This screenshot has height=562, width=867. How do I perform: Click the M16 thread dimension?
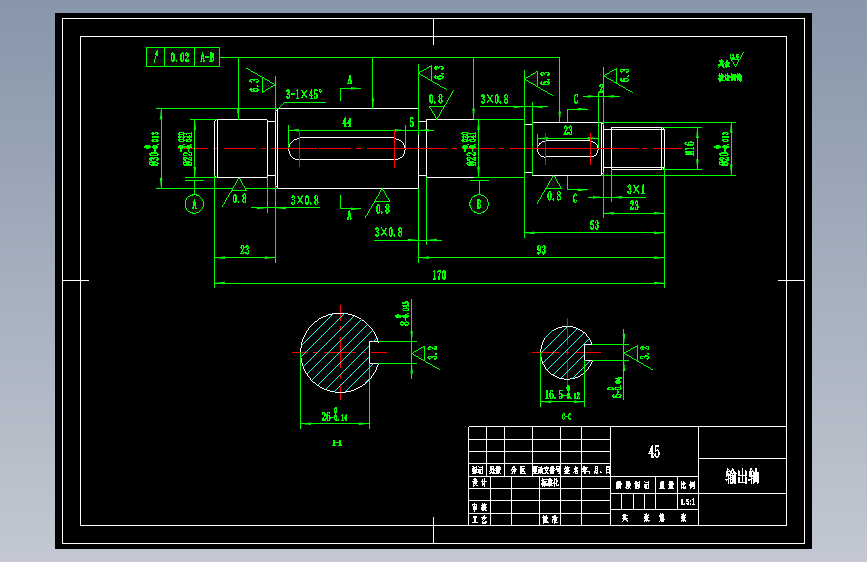(x=690, y=148)
